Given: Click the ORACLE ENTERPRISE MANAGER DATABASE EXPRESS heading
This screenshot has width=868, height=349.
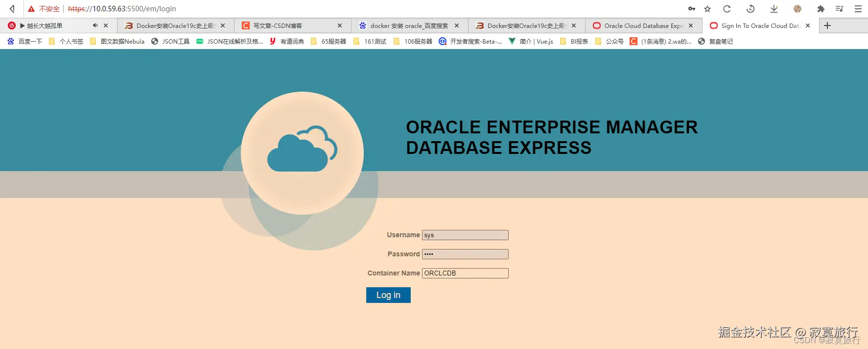Looking at the screenshot, I should coord(552,137).
